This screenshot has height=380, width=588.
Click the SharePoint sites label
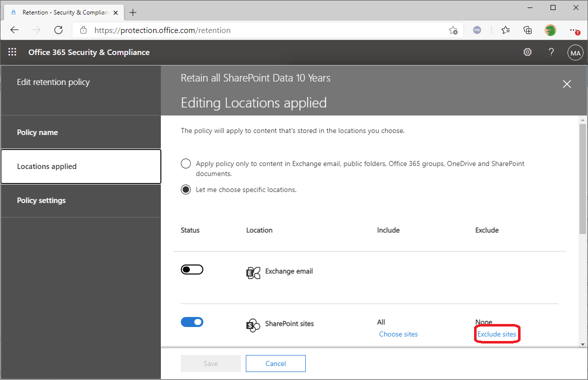tap(289, 323)
